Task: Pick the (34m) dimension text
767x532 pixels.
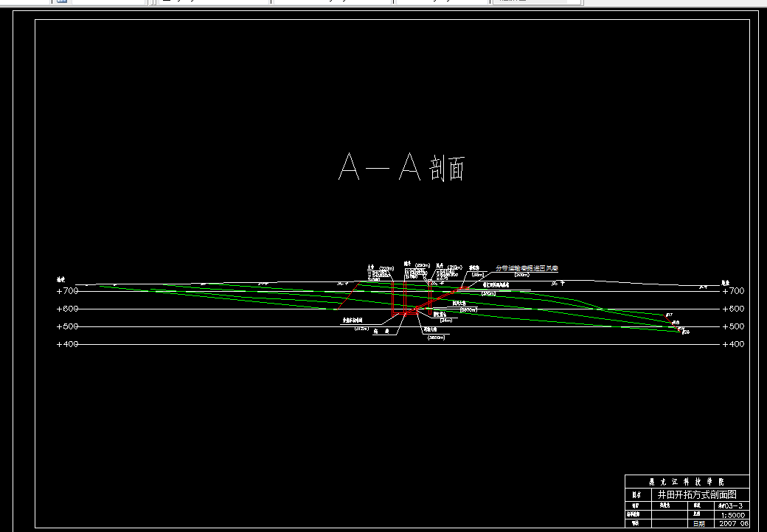Action: point(446,321)
